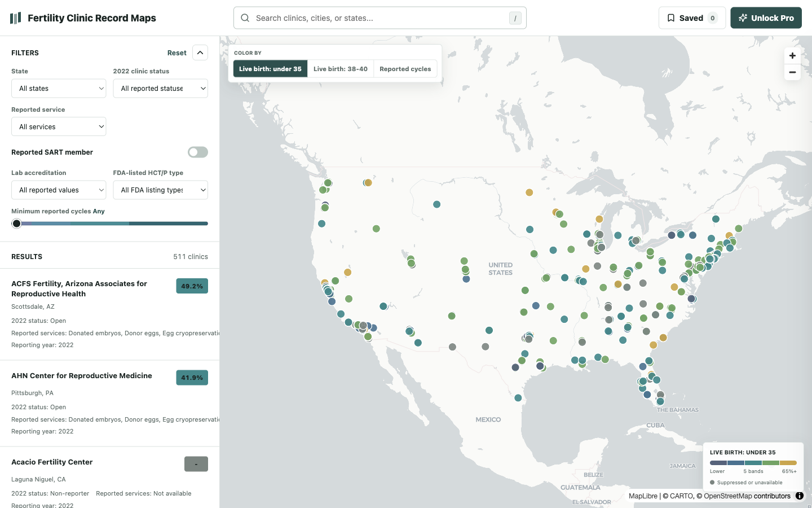Viewport: 812px width, 508px height.
Task: Click the bookmark icon in Saved button
Action: [671, 18]
